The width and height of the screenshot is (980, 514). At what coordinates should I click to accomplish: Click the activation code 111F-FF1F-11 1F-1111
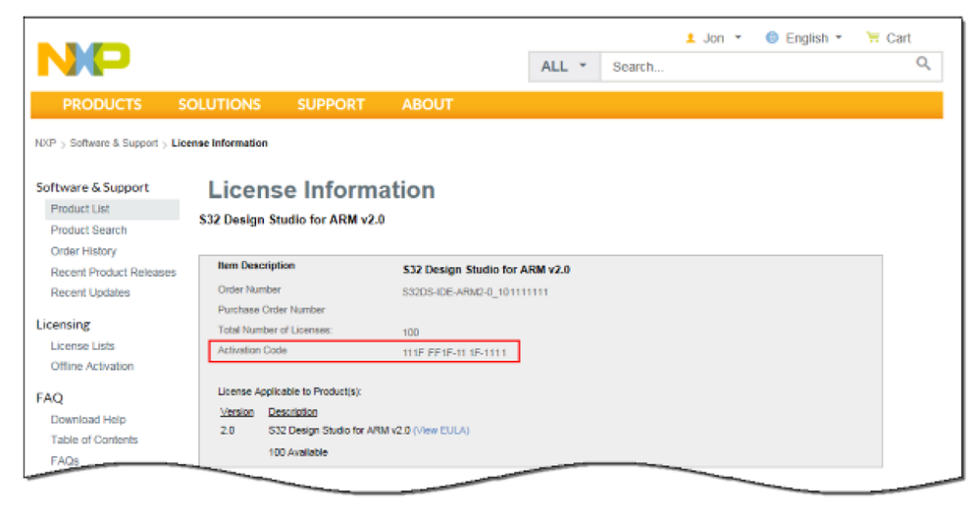454,353
